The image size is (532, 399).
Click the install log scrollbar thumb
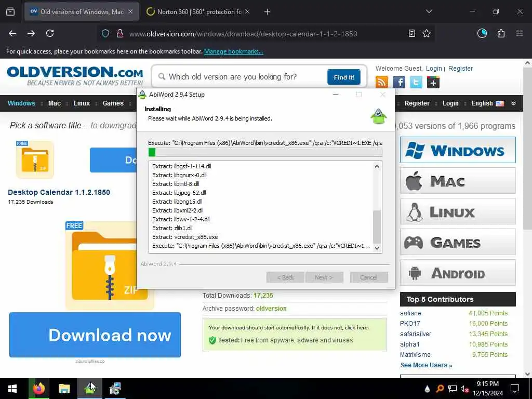click(377, 227)
